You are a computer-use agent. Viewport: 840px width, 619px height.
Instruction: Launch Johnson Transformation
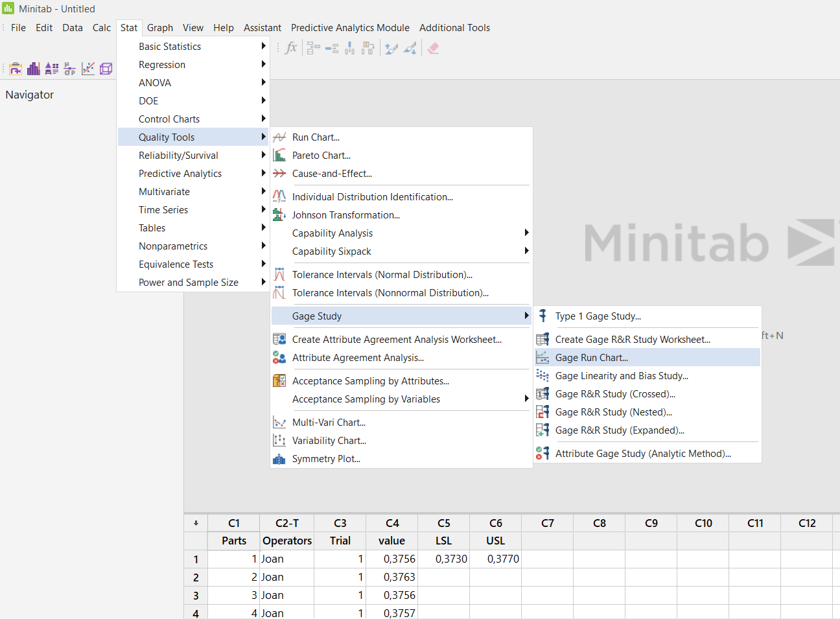(x=345, y=215)
